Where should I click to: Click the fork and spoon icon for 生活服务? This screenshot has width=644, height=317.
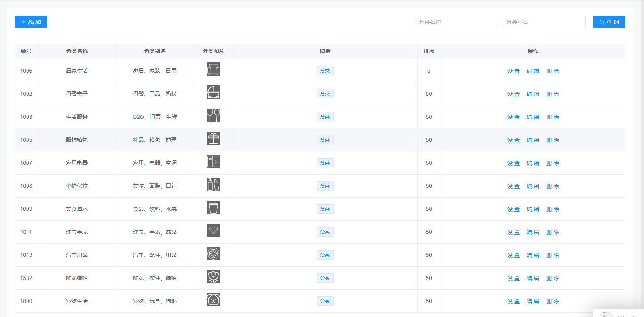(213, 116)
